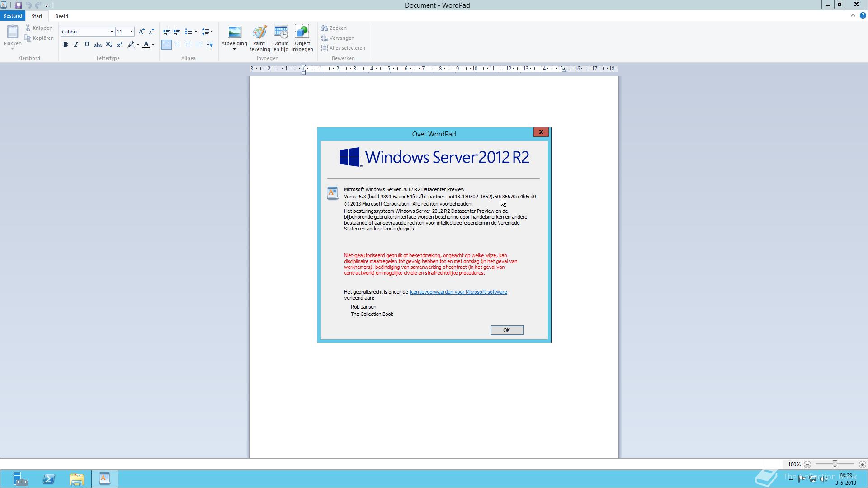Open licentievoorwaarden voor Microsoft-software link
Screen dimensions: 868x488
(458, 292)
